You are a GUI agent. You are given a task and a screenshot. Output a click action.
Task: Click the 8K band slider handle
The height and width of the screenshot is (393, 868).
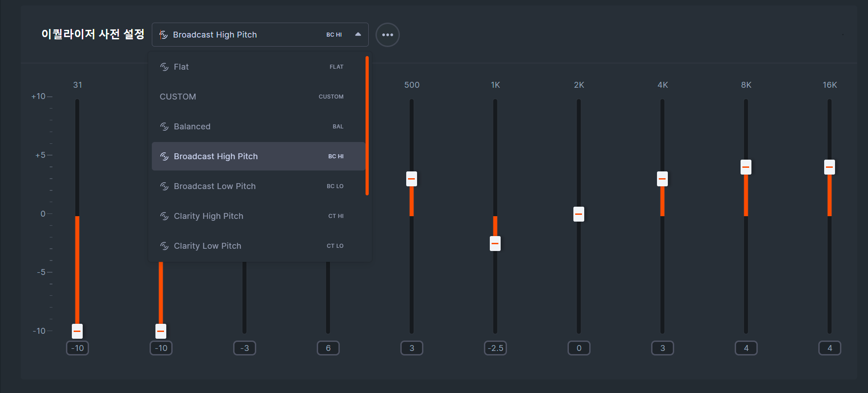[x=746, y=167]
